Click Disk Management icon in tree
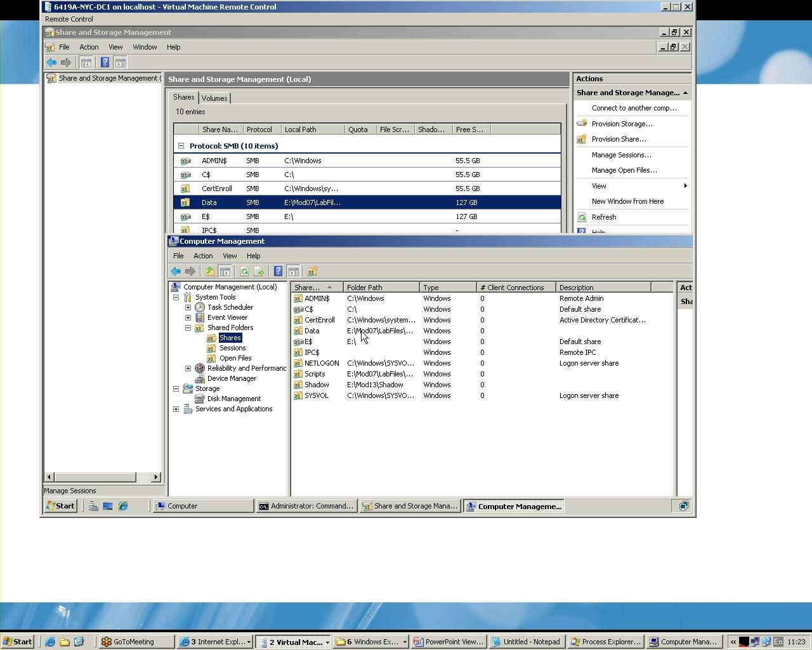This screenshot has width=812, height=650. pyautogui.click(x=200, y=399)
